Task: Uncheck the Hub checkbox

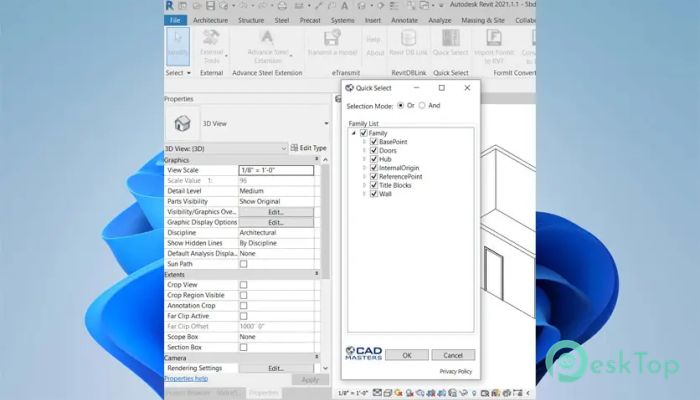Action: [x=374, y=159]
